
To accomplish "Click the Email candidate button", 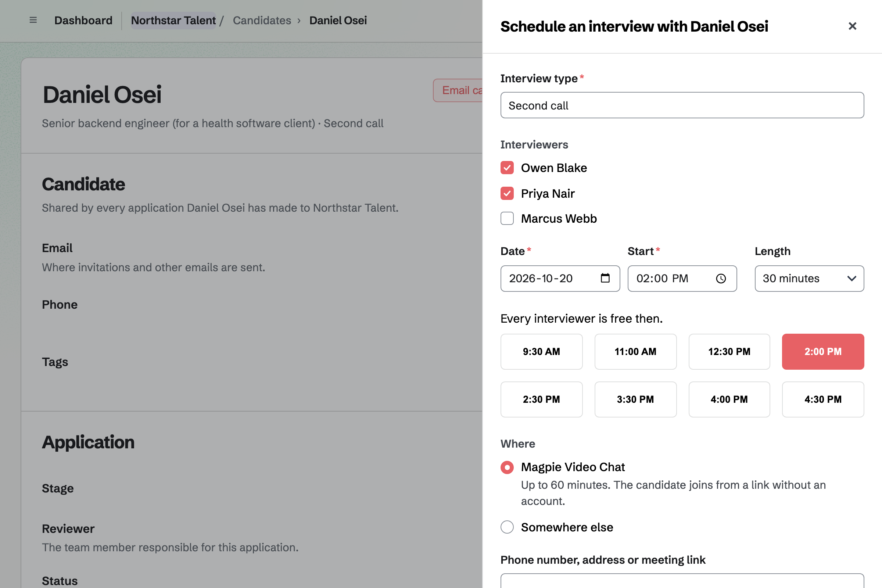I will pos(458,90).
